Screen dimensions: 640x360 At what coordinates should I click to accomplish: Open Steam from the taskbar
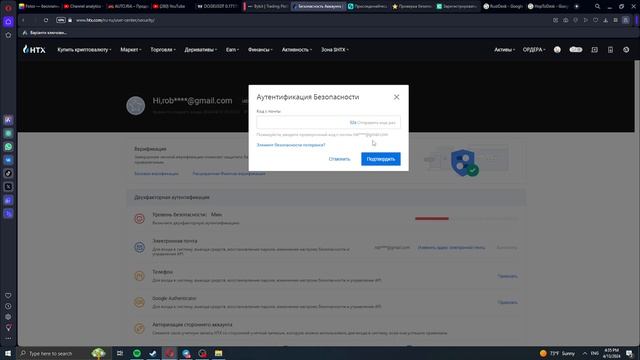(153, 353)
